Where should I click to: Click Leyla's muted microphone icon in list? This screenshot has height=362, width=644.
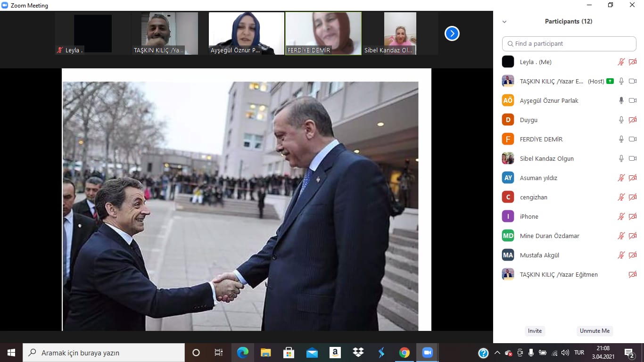621,62
